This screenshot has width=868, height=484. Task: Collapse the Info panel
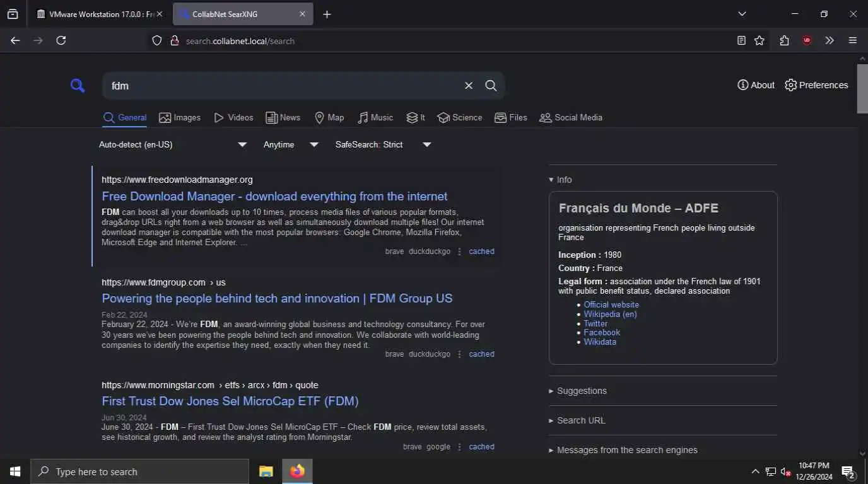coord(561,180)
